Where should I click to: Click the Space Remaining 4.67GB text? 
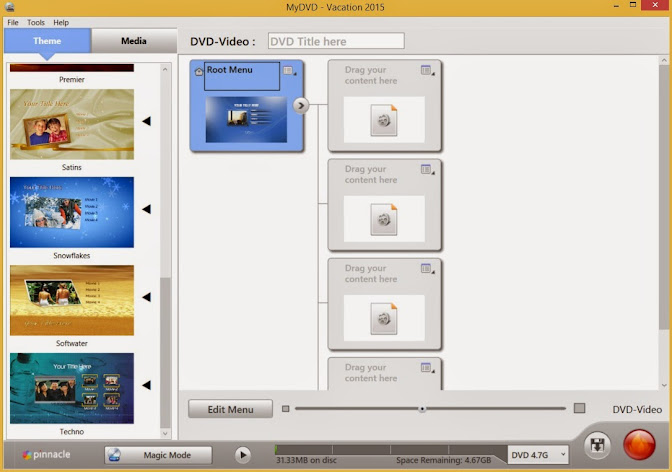[444, 460]
